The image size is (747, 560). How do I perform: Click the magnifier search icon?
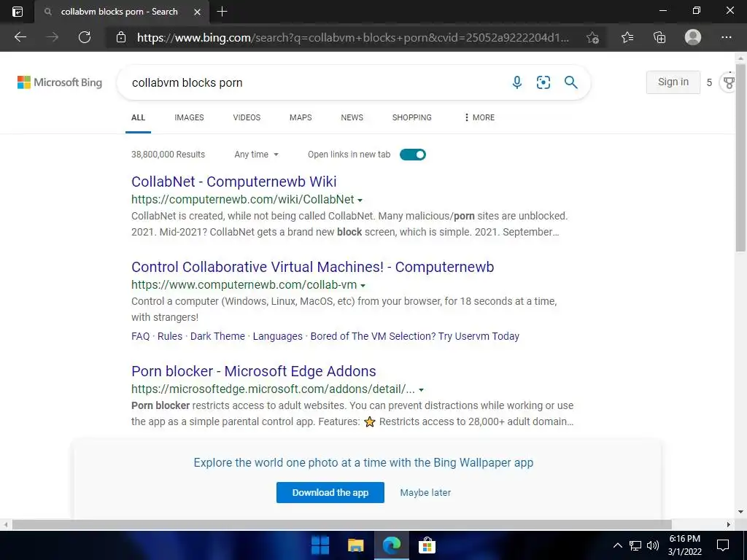pos(570,82)
